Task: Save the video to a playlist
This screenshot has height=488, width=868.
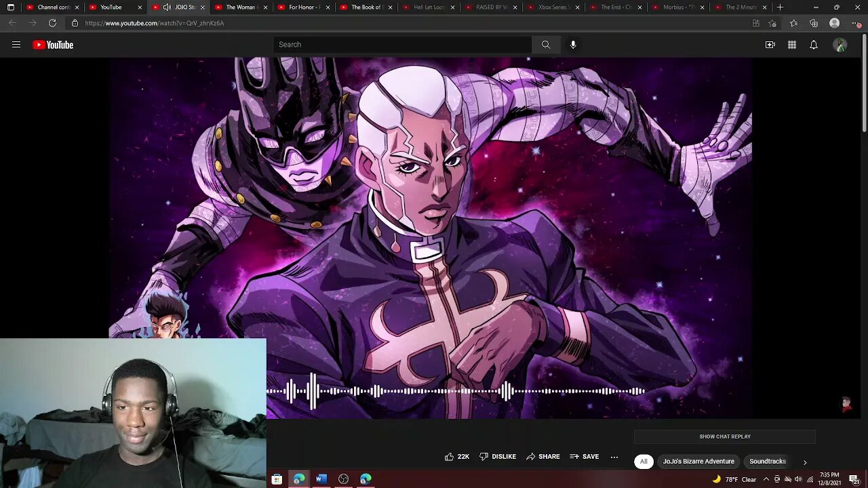Action: pos(585,457)
